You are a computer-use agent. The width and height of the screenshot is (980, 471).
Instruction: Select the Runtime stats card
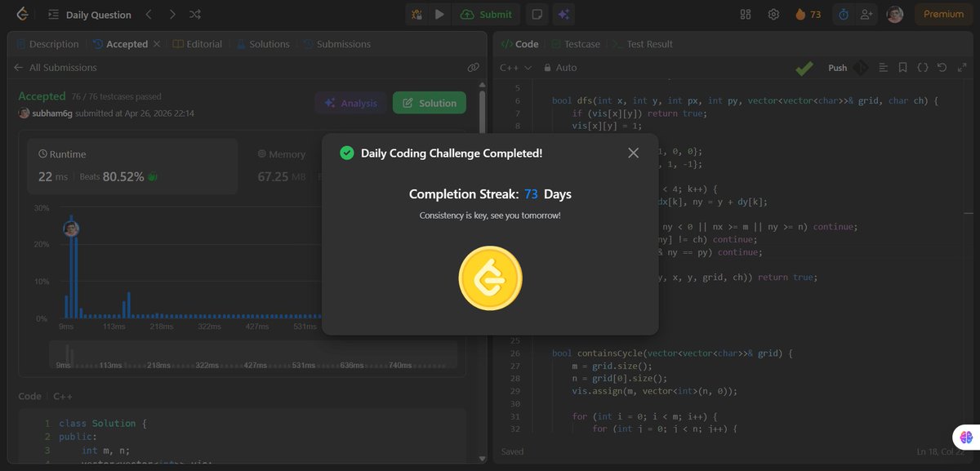pos(132,166)
